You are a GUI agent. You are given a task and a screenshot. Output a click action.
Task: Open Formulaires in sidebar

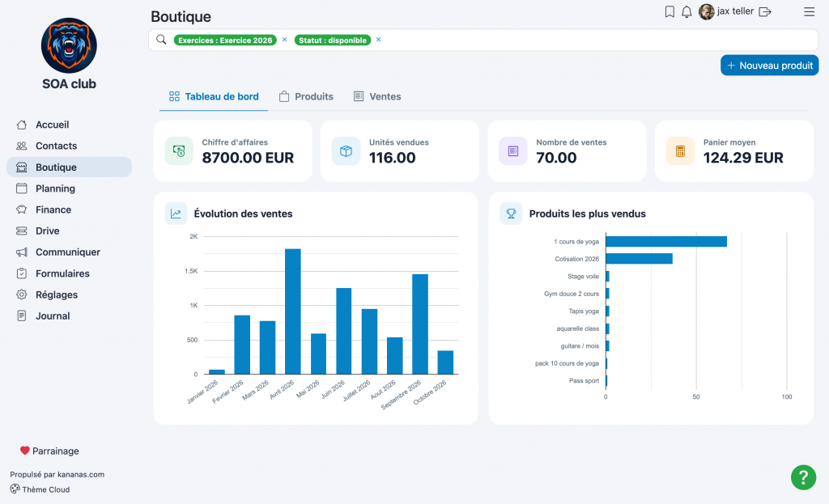(69, 273)
